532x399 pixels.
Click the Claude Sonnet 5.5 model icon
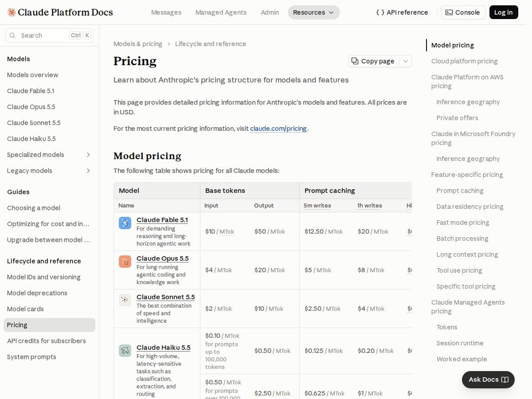(x=125, y=300)
